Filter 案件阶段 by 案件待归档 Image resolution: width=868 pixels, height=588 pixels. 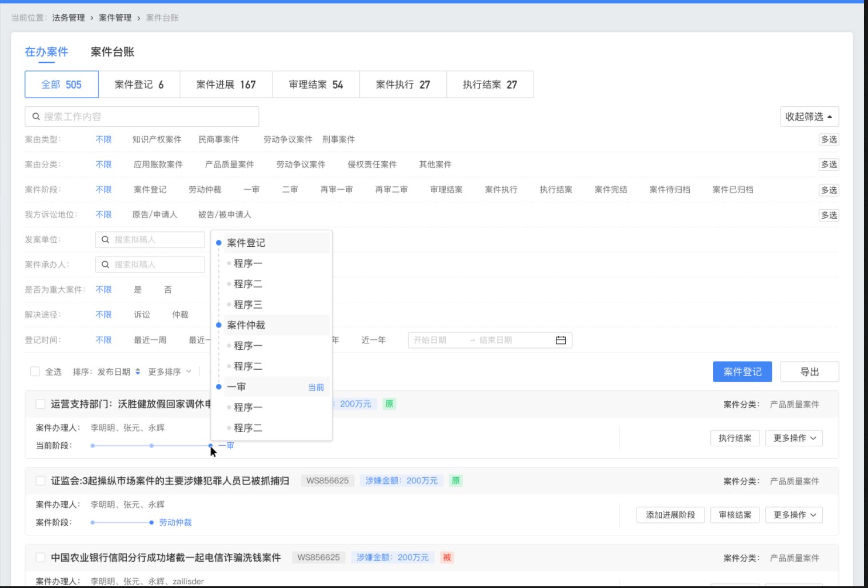(670, 190)
